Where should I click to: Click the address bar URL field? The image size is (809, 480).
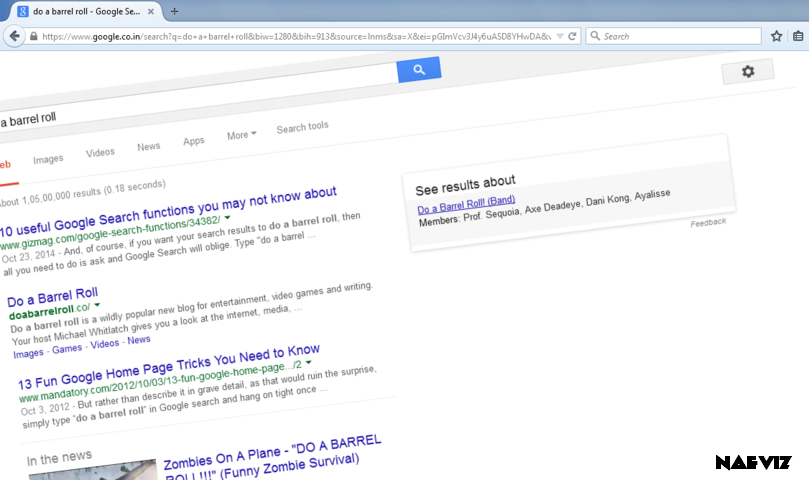[297, 36]
